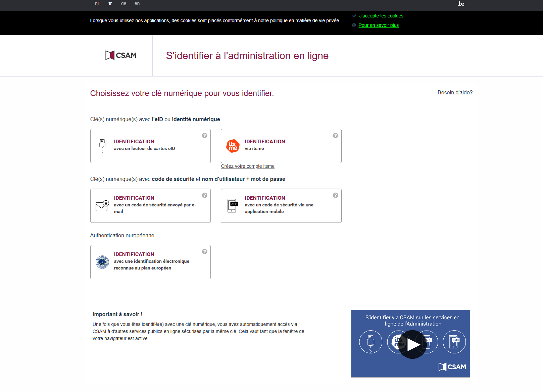Follow Créez votre compte itsme link

(248, 166)
